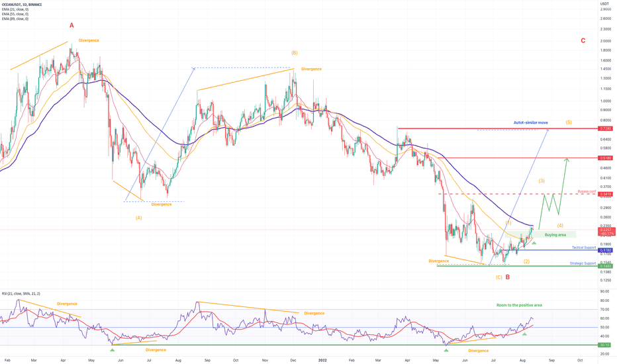
Task: Select the orange (5) wave label
Action: (x=569, y=122)
